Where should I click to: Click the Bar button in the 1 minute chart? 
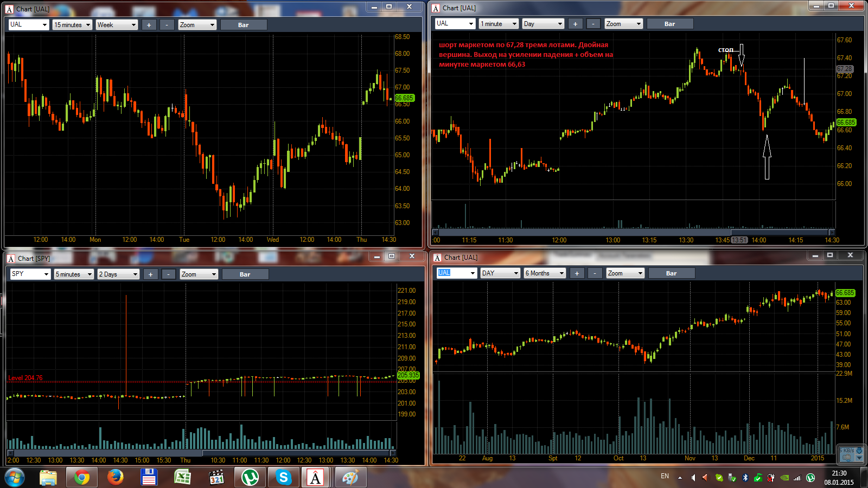pos(670,24)
